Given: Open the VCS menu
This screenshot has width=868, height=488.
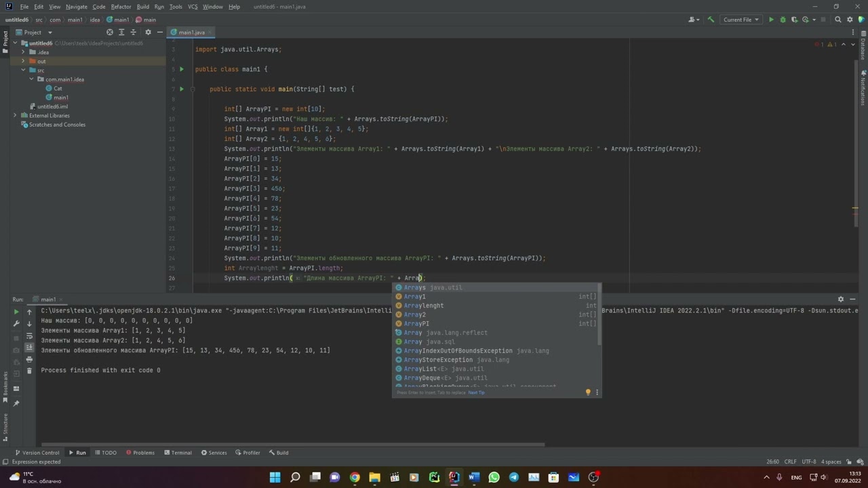Looking at the screenshot, I should 193,7.
